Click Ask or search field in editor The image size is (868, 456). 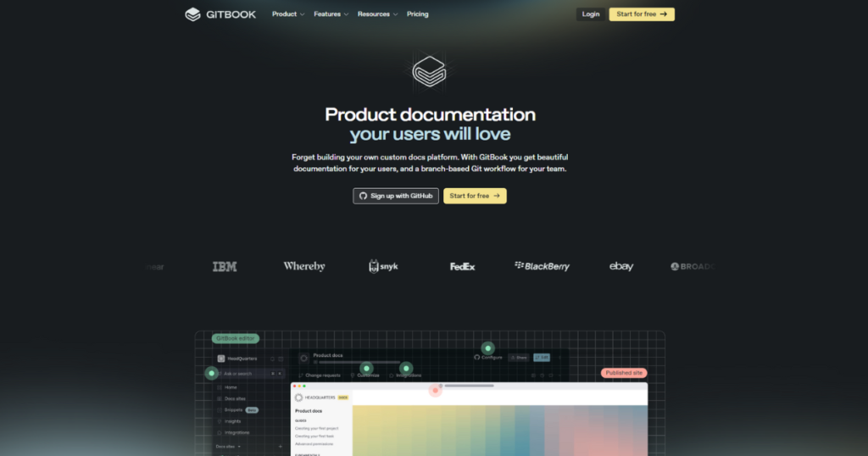pyautogui.click(x=250, y=374)
